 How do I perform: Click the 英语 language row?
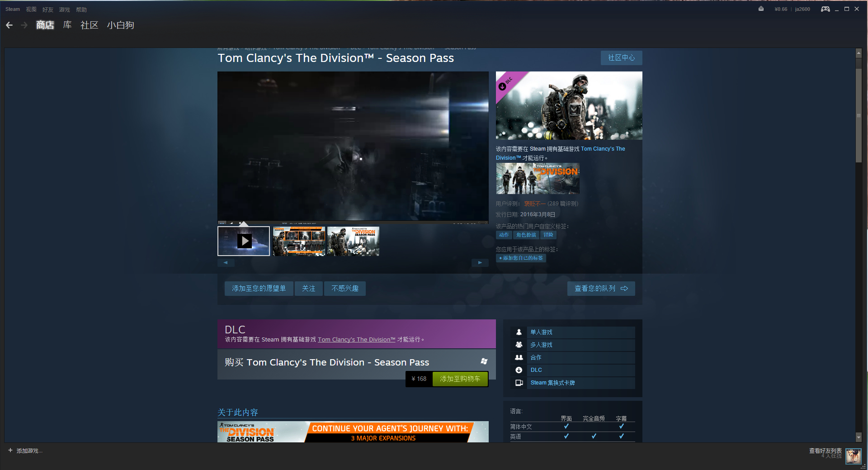click(573, 437)
